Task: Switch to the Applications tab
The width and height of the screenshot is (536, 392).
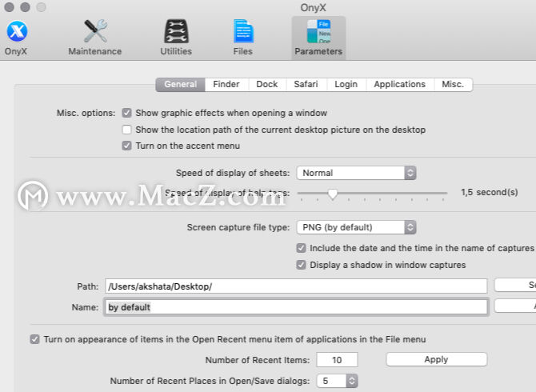Action: (400, 85)
